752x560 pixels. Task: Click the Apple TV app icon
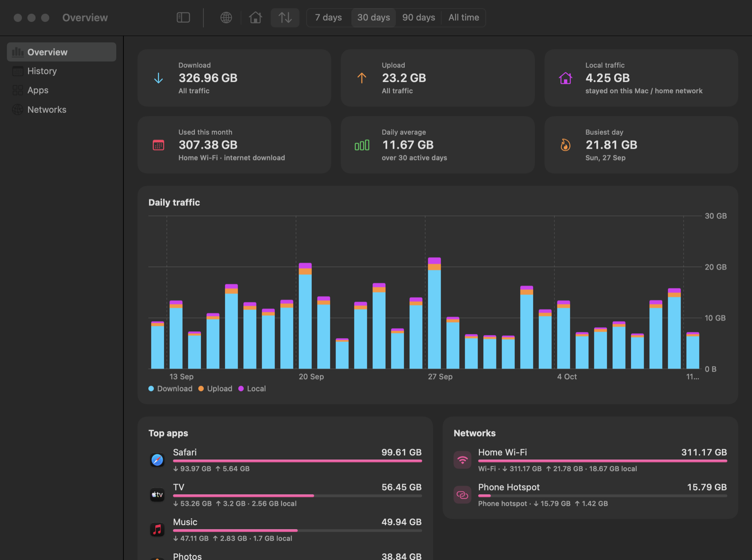pyautogui.click(x=157, y=495)
